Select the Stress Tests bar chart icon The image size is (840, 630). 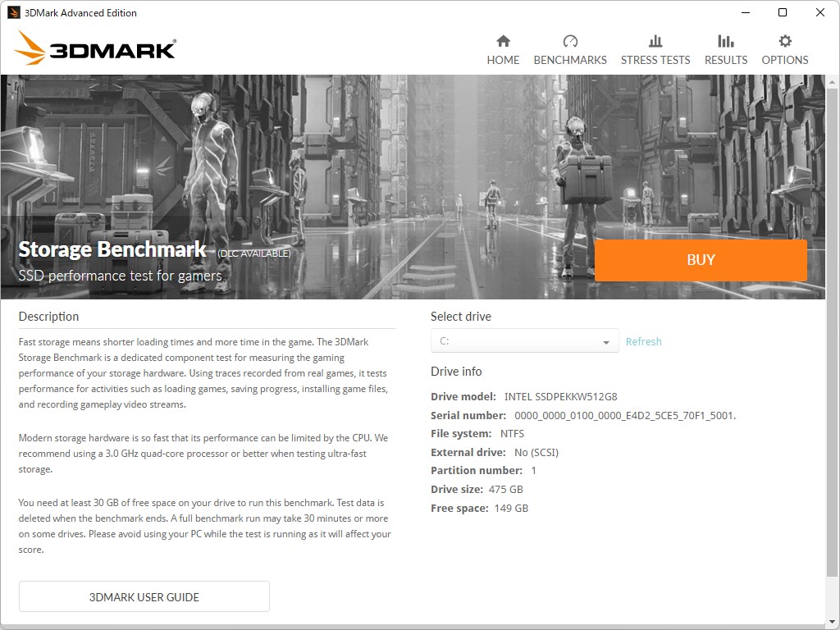[x=655, y=39]
